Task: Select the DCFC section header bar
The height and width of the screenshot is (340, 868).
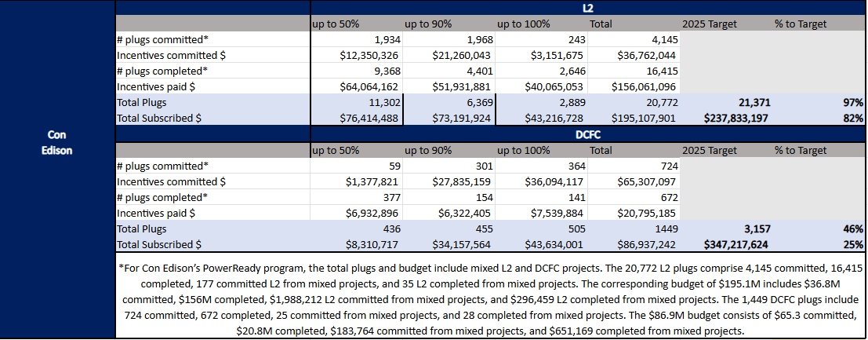Action: tap(490, 134)
